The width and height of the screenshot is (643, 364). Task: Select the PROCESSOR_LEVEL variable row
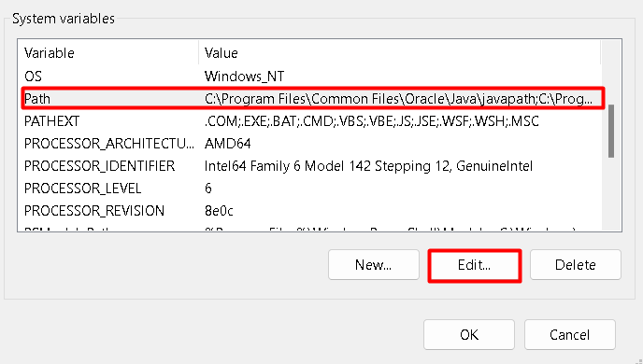click(309, 188)
